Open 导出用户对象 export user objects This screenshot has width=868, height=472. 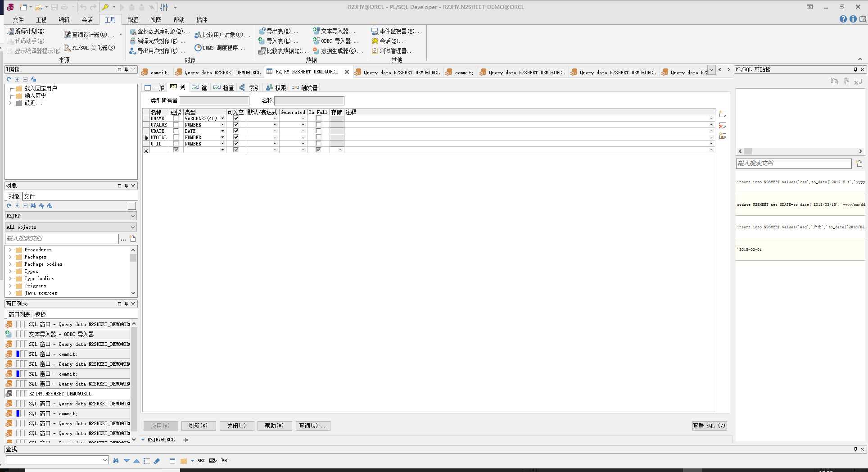click(157, 51)
